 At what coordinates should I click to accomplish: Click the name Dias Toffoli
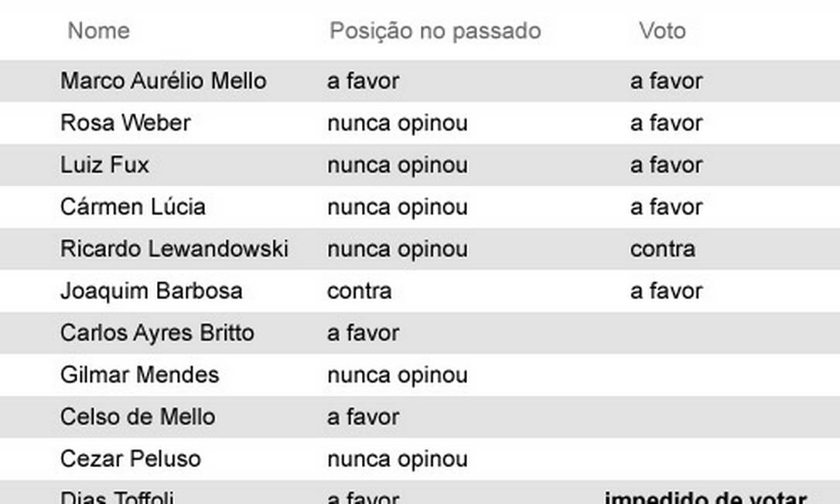(117, 497)
